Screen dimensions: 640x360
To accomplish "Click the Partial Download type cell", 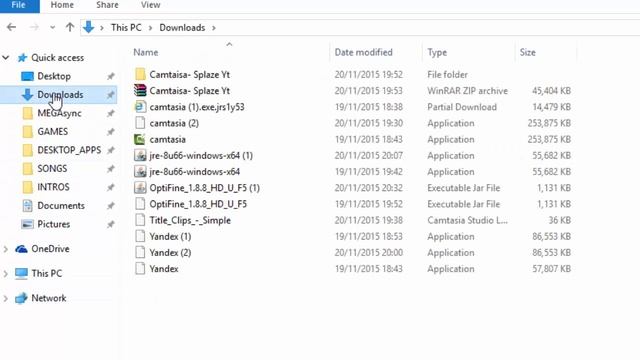I will click(462, 107).
